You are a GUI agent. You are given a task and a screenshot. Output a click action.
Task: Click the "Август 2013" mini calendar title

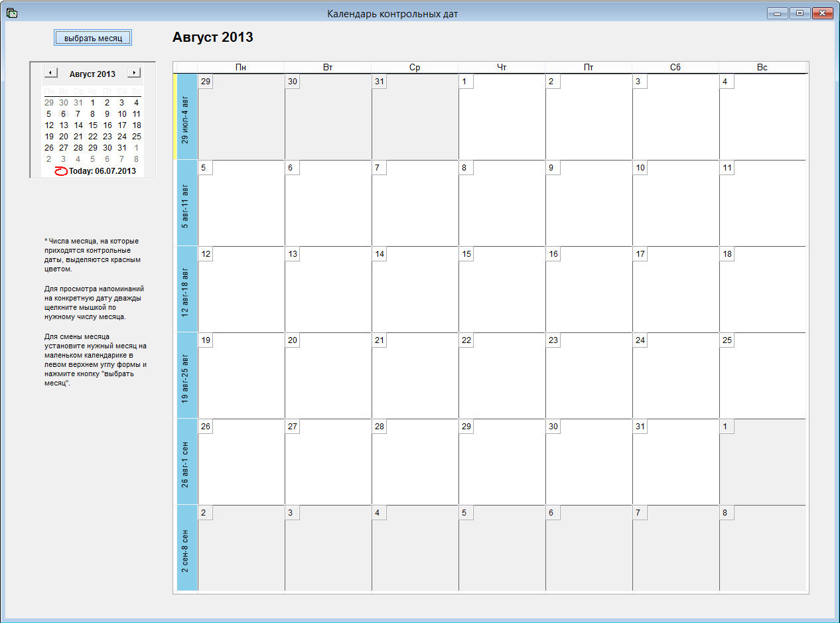point(92,74)
